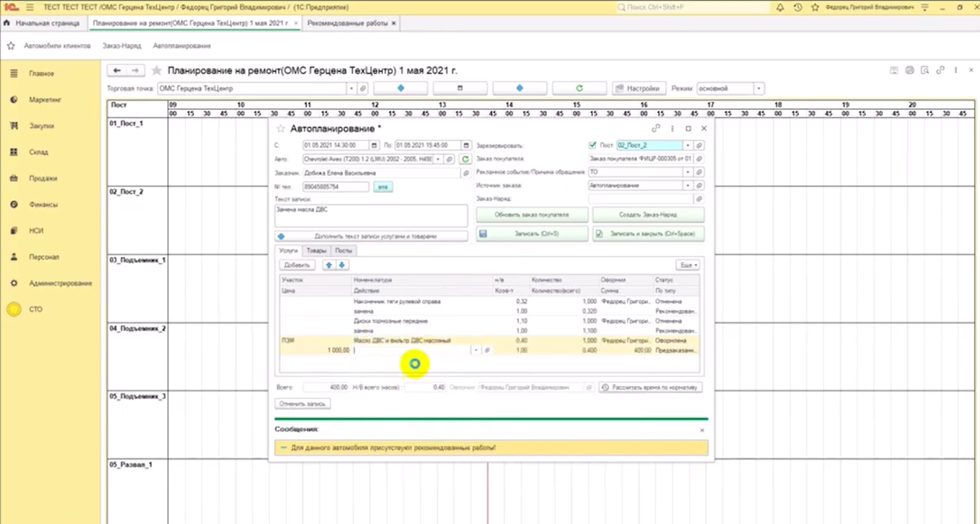
Task: Close the Сообщения panel
Action: click(702, 430)
